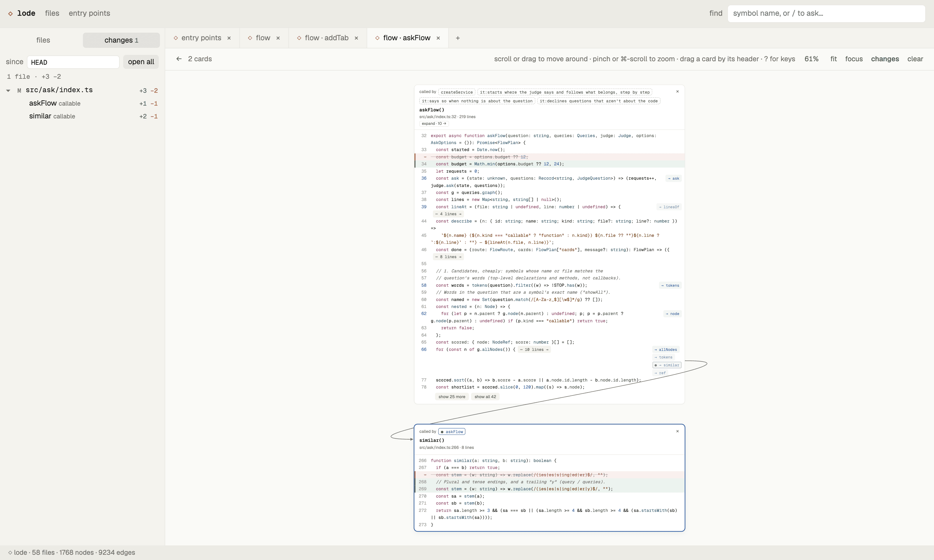Expand the 10 lines fold in loop
The image size is (934, 560).
point(534,349)
